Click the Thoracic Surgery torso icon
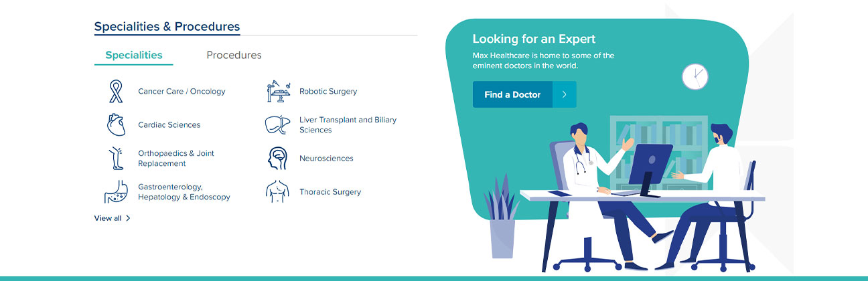The width and height of the screenshot is (868, 281). [277, 192]
